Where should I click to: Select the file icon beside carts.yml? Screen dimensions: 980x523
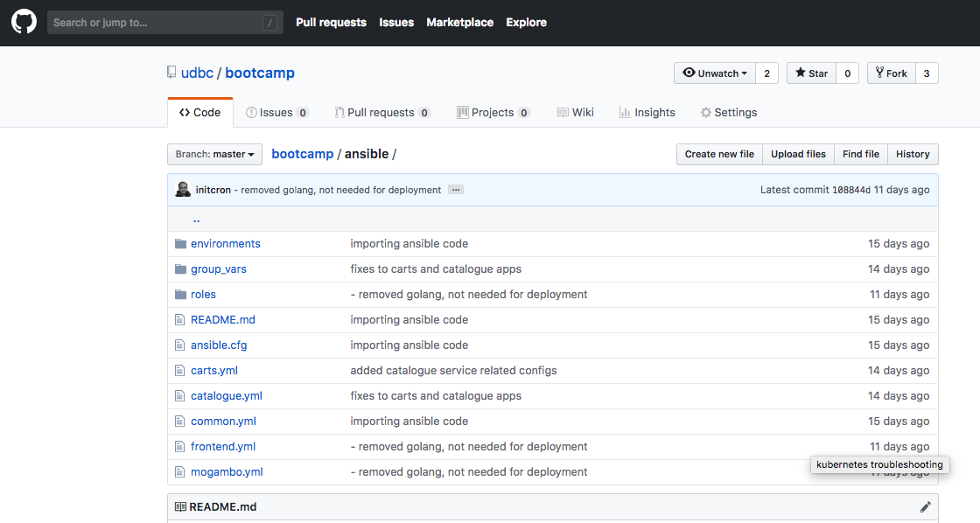coord(180,371)
